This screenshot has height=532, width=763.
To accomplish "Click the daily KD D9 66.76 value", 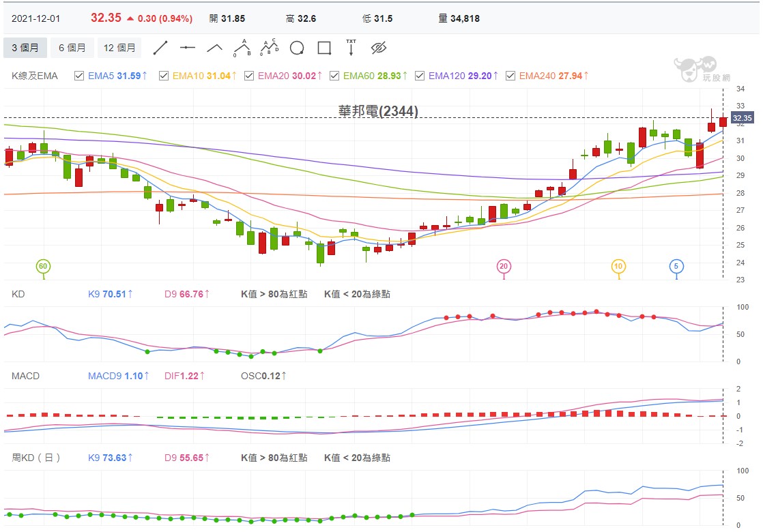I will 187,294.
